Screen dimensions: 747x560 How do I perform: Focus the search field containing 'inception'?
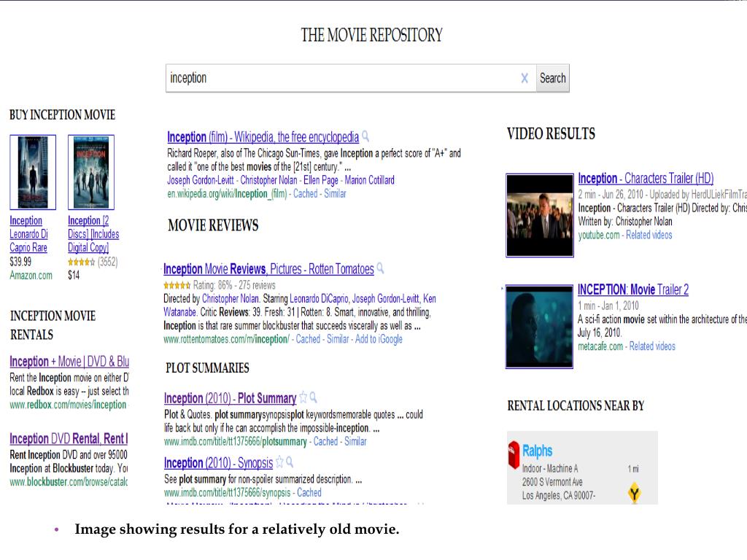[351, 78]
